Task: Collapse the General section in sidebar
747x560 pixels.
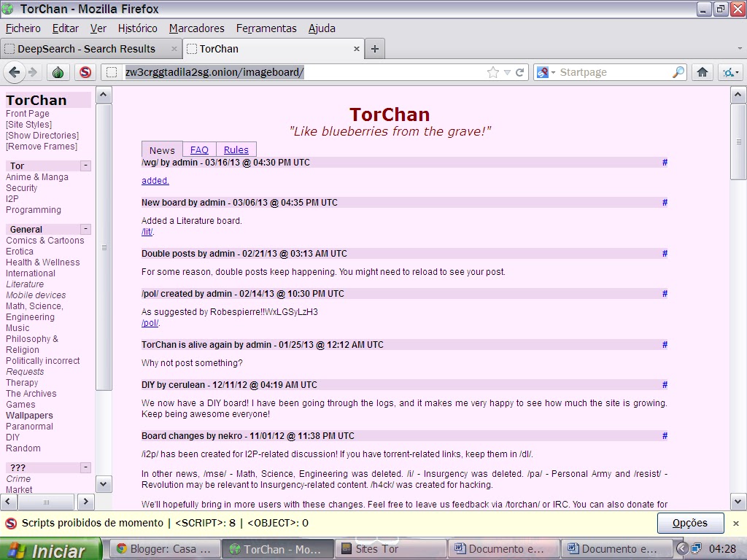Action: coord(85,228)
